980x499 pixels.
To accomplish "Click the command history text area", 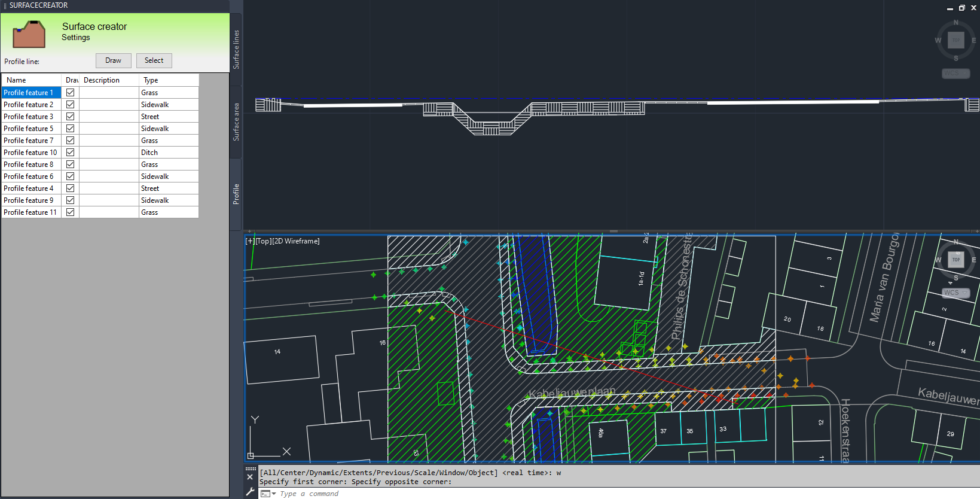I will [x=619, y=477].
